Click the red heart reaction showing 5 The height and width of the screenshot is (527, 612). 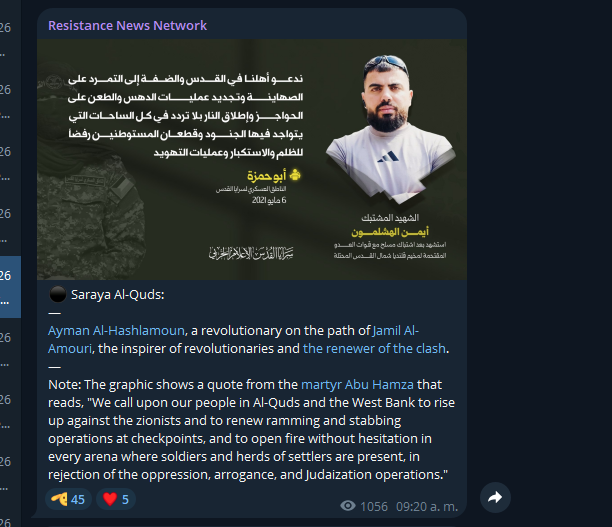[x=116, y=499]
